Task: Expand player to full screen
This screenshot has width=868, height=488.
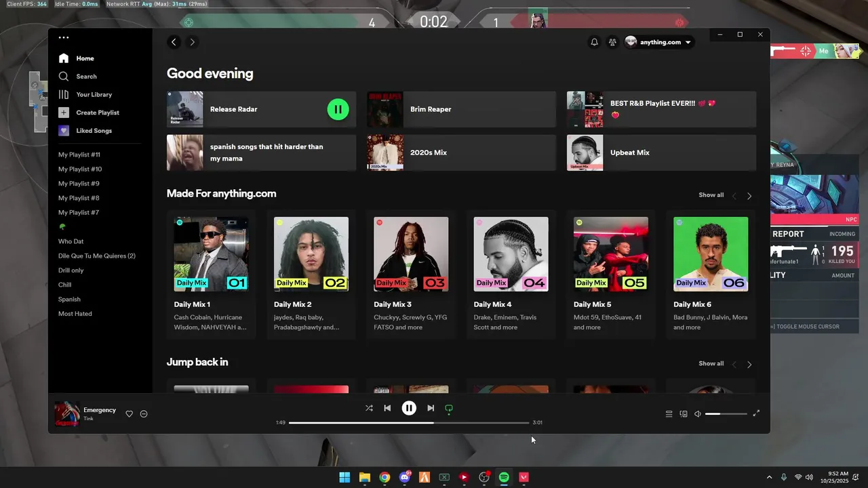Action: pyautogui.click(x=756, y=413)
